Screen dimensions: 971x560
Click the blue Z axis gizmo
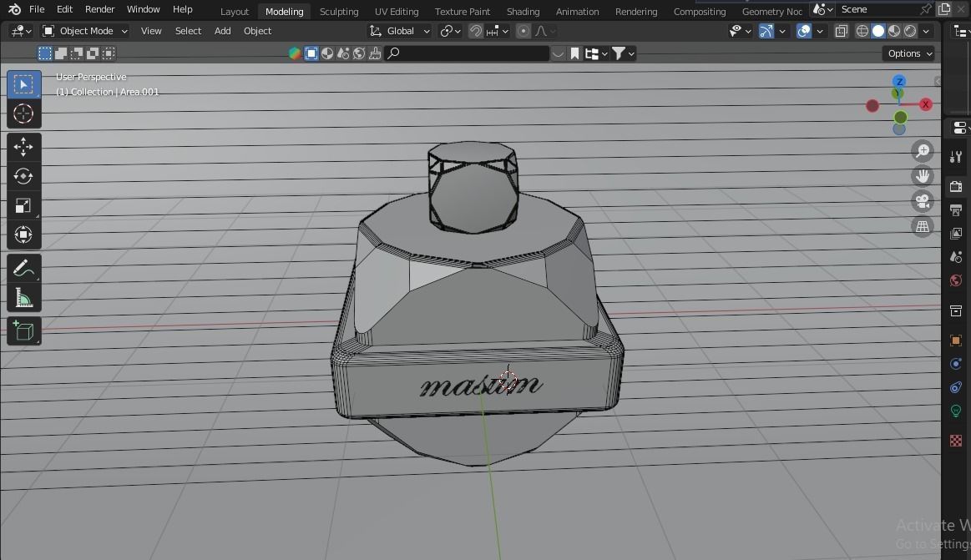coord(899,81)
